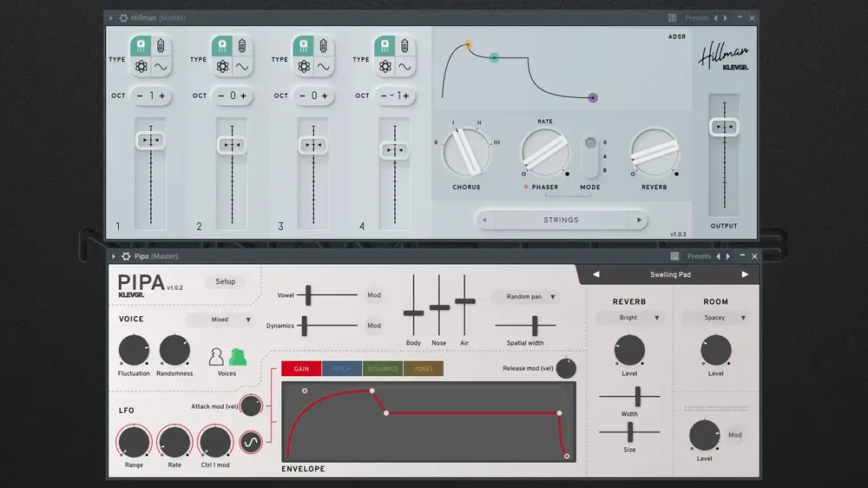This screenshot has width=868, height=488.
Task: Switch to the VOWEL envelope tab
Action: [423, 369]
